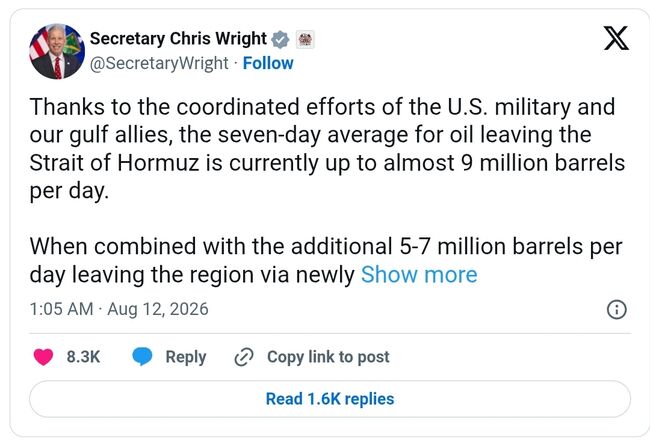Open the Read 1.6K replies button
This screenshot has width=650, height=440.
[x=330, y=399]
